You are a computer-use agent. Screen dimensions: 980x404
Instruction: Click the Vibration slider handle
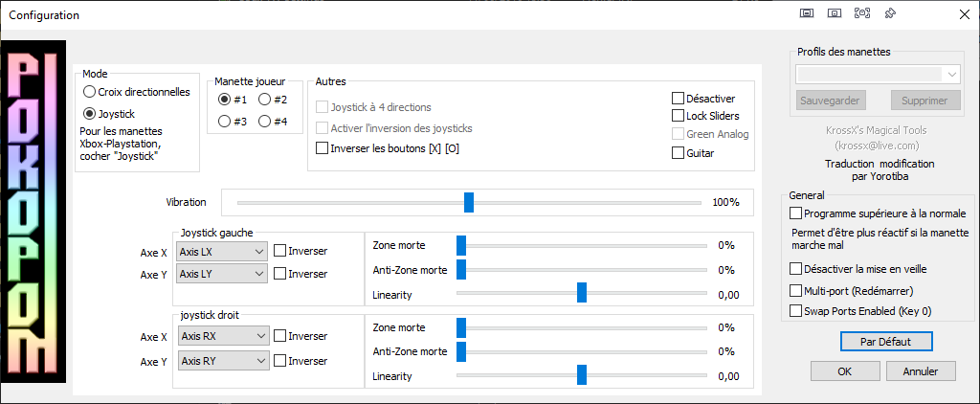469,203
